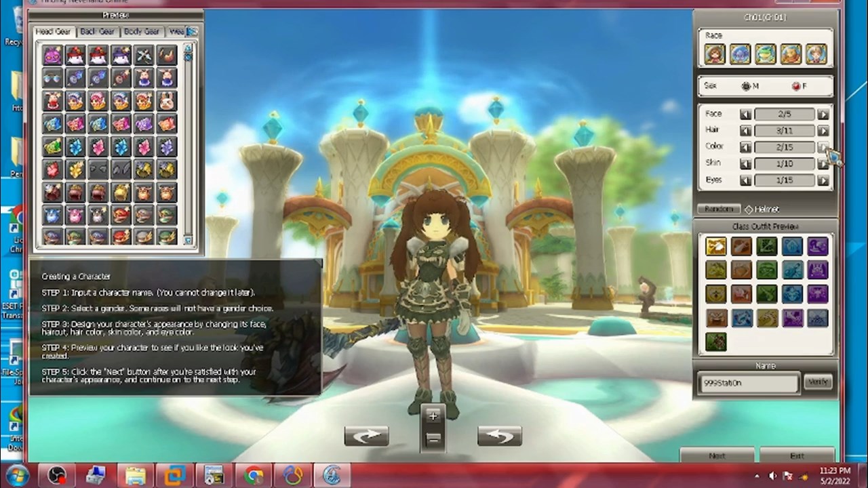This screenshot has width=868, height=488.
Task: Go to previous Face option
Action: click(746, 115)
